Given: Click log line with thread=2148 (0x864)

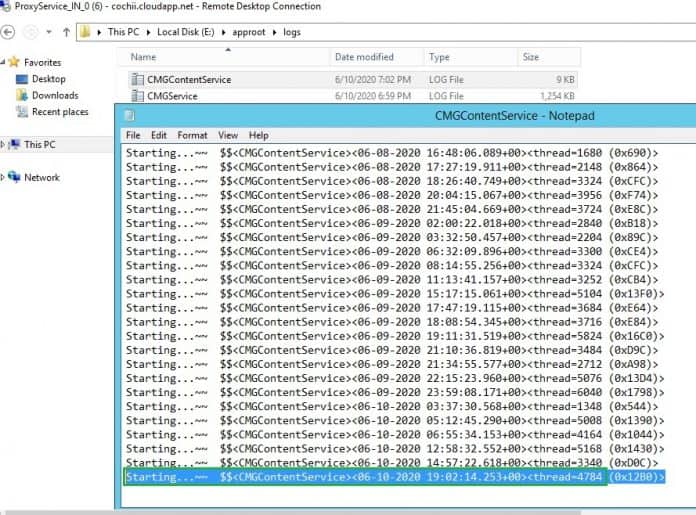Looking at the screenshot, I should click(392, 167).
